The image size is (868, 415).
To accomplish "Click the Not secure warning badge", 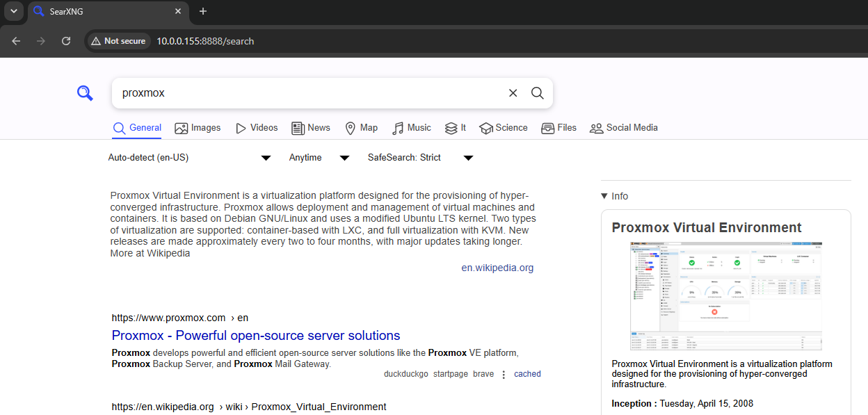I will pos(118,41).
